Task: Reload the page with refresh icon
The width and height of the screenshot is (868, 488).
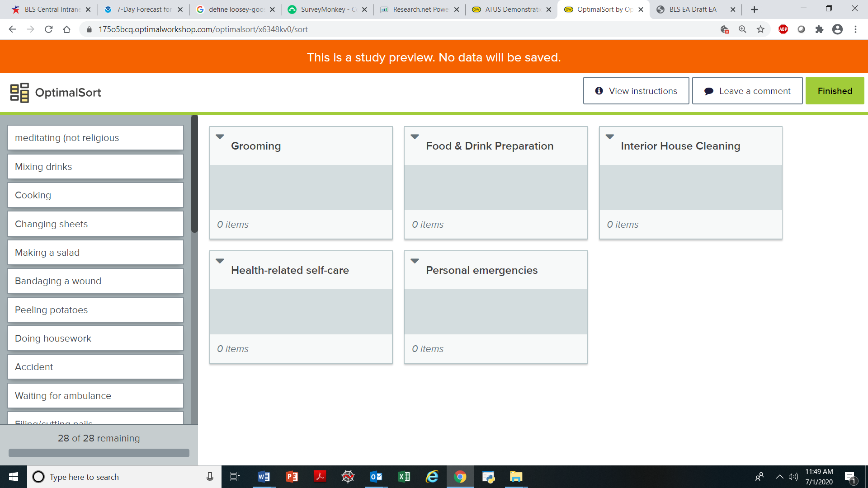Action: [x=49, y=29]
